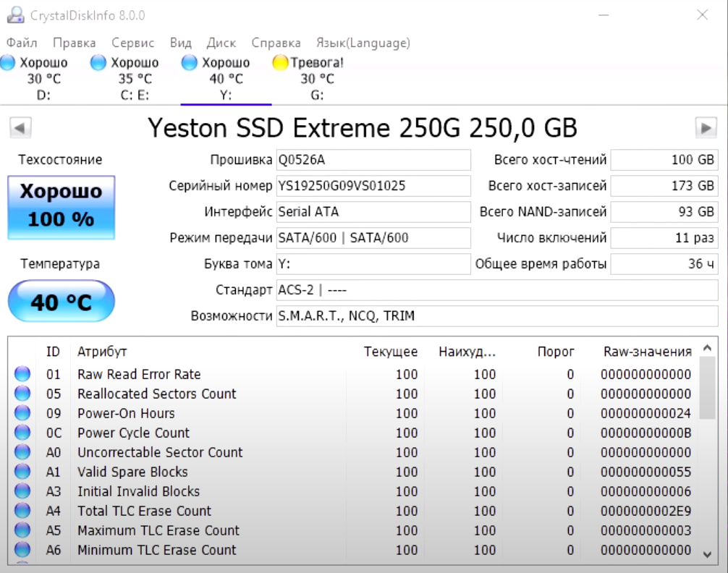Select the Power-On Hours attribute name
Screen dimensions: 728x573
point(127,413)
